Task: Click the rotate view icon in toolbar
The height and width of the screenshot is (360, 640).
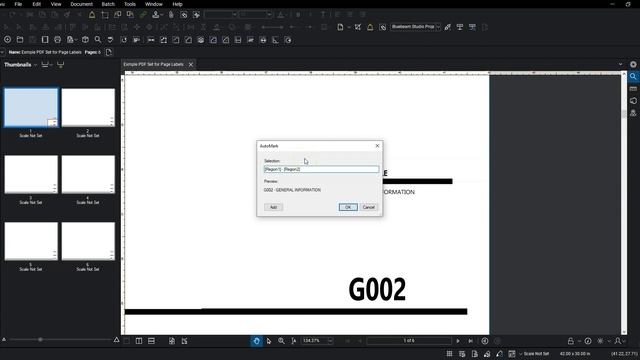Action: click(x=124, y=40)
